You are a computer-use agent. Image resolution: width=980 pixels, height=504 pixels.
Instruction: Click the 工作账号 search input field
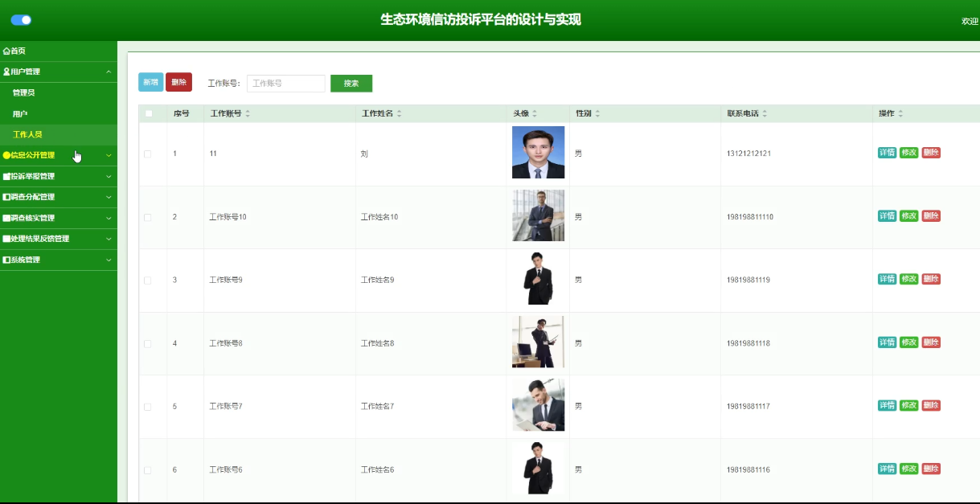tap(285, 83)
